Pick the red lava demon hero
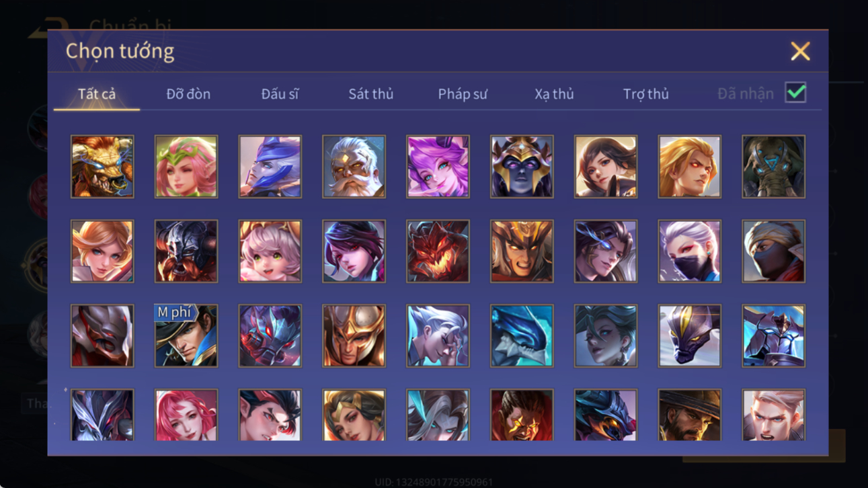 (438, 251)
